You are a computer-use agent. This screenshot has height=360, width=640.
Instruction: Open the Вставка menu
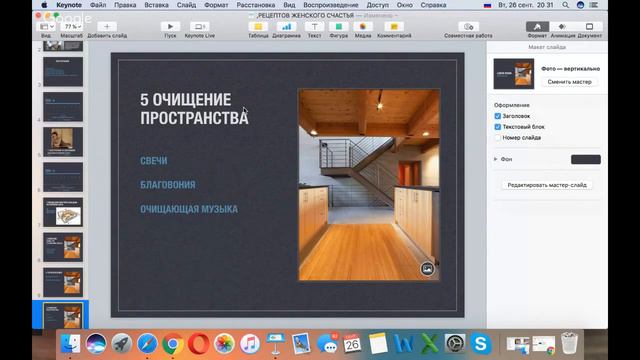(156, 5)
